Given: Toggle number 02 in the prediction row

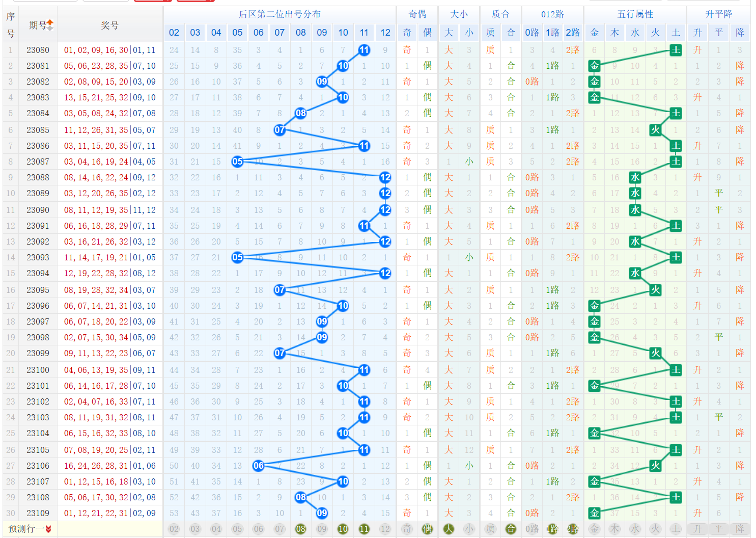Looking at the screenshot, I should coord(174,529).
